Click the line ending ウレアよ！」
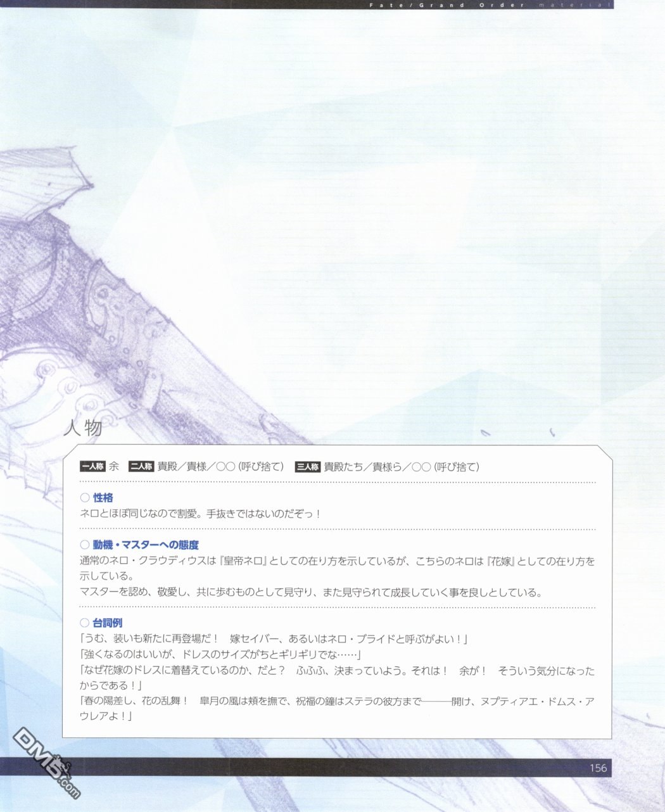This screenshot has height=812, width=665. point(106,716)
